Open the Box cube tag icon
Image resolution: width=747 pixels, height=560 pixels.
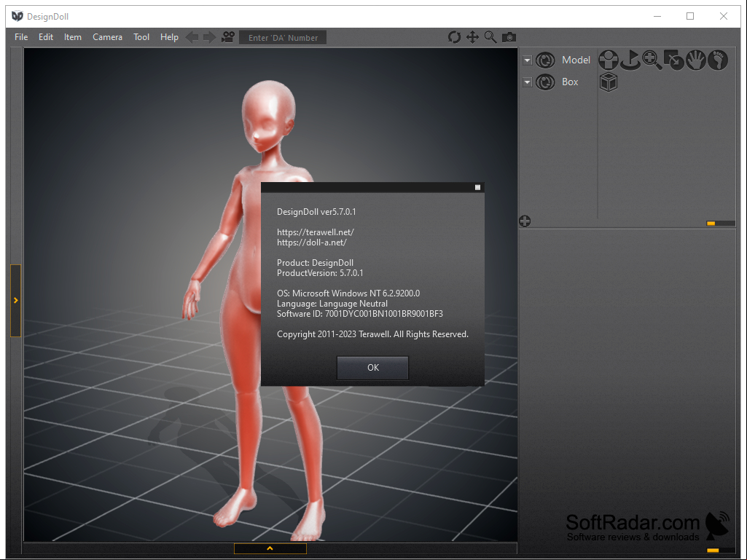pyautogui.click(x=609, y=82)
